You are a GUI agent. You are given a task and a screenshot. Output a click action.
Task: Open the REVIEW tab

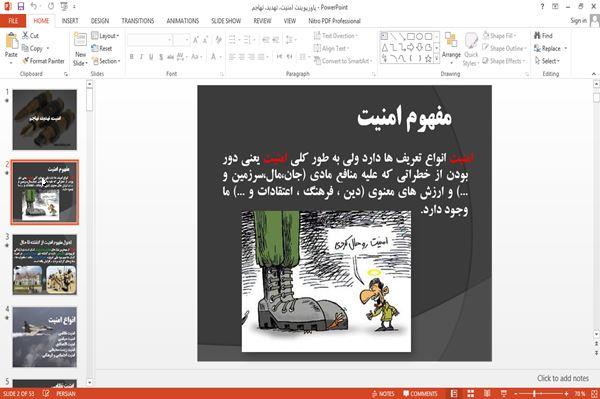(x=262, y=21)
